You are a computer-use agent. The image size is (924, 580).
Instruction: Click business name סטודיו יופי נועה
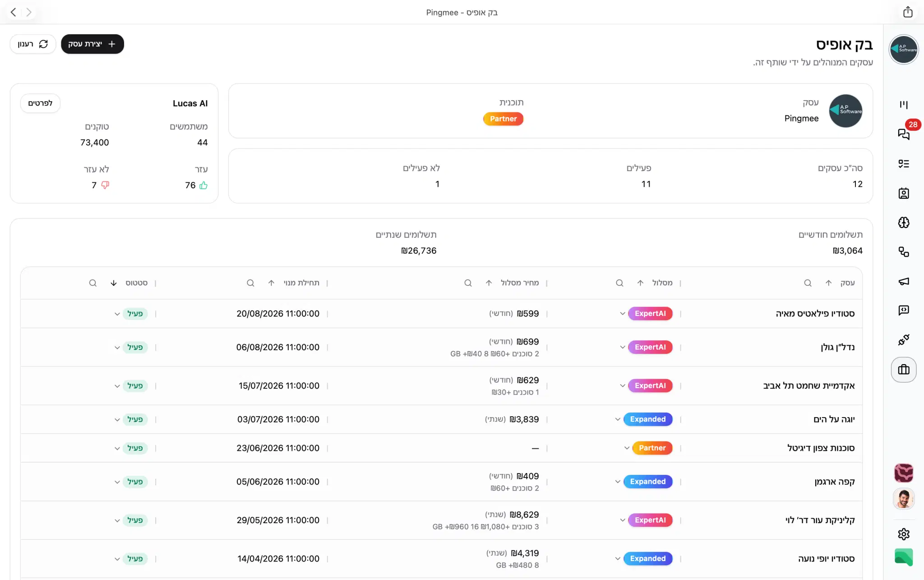(x=827, y=559)
